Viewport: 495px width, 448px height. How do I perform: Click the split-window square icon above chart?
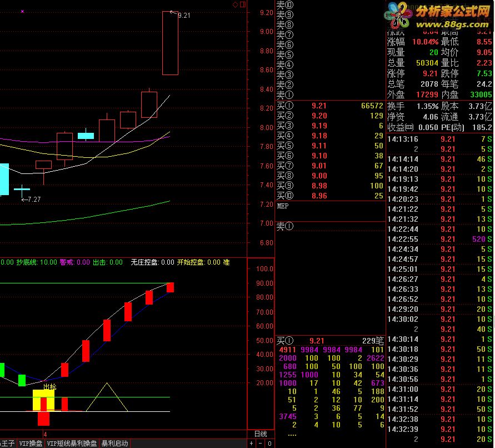tap(243, 4)
